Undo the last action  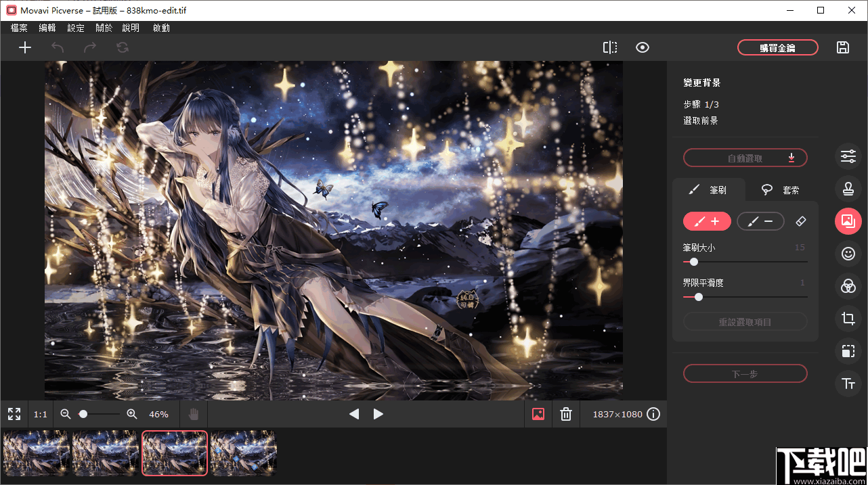point(58,47)
